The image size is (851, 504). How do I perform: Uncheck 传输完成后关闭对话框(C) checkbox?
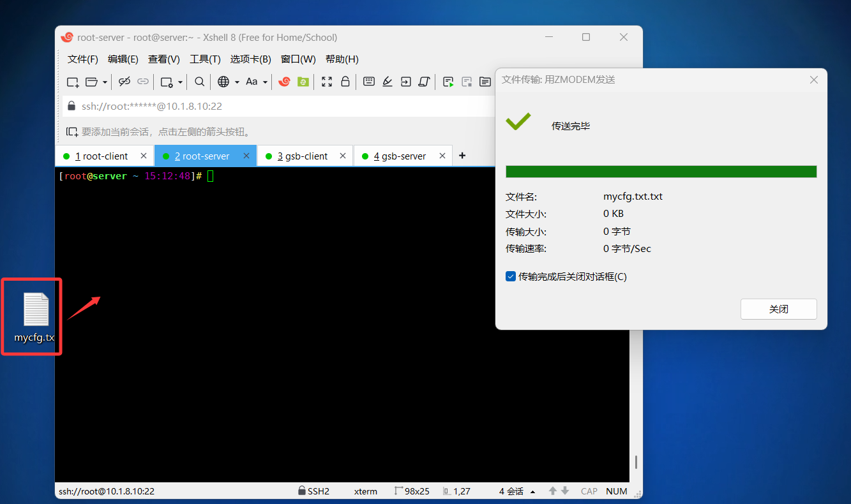click(x=511, y=276)
